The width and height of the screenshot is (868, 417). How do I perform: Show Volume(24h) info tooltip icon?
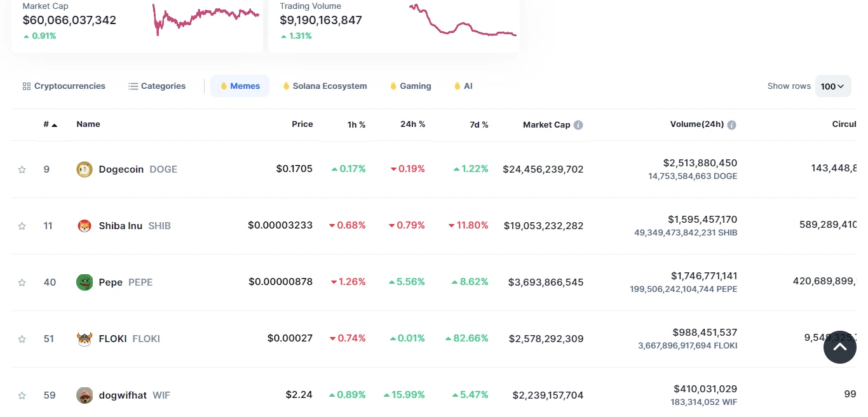(732, 125)
